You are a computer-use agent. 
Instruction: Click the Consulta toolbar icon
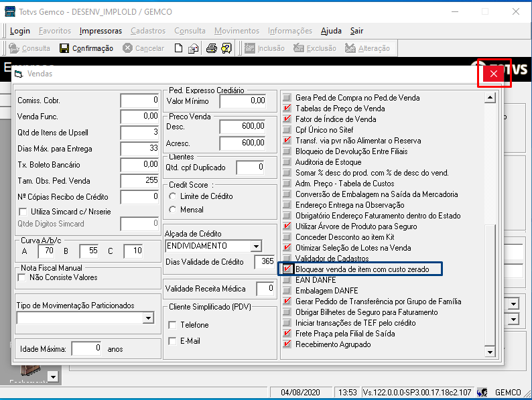[14, 48]
